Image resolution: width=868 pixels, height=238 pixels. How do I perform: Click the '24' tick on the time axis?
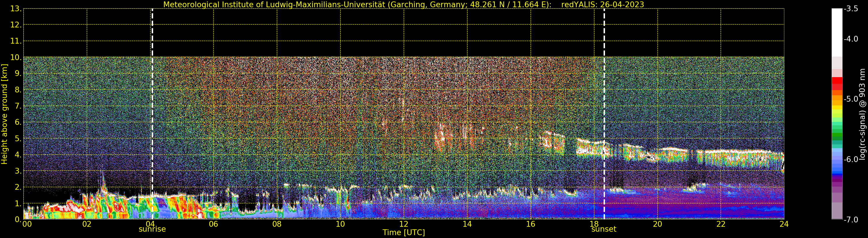click(784, 224)
